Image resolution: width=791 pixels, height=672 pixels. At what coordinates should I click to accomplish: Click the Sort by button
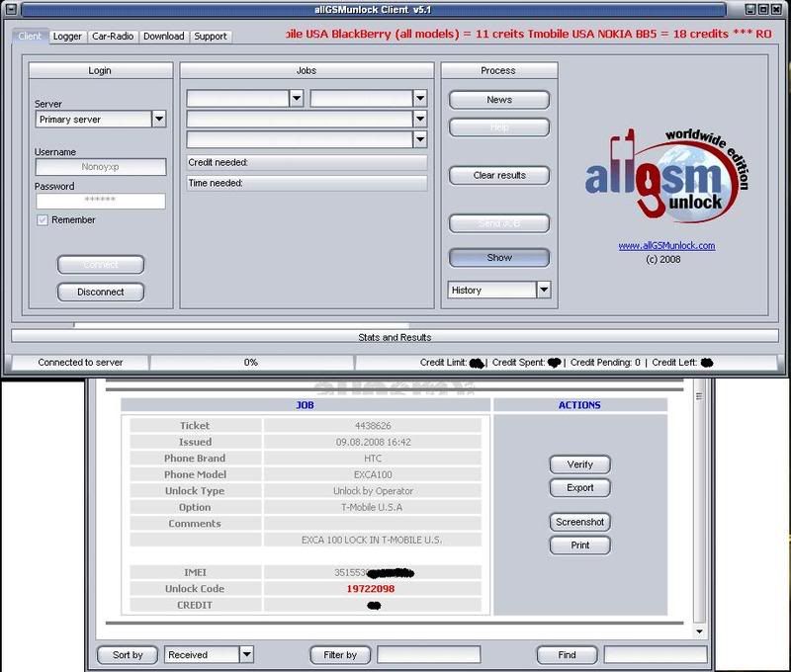pos(128,655)
